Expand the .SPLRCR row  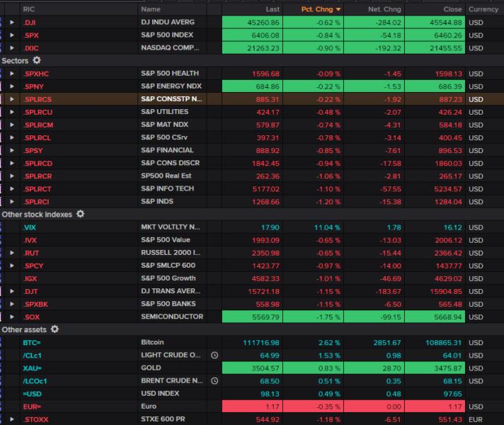[x=12, y=176]
